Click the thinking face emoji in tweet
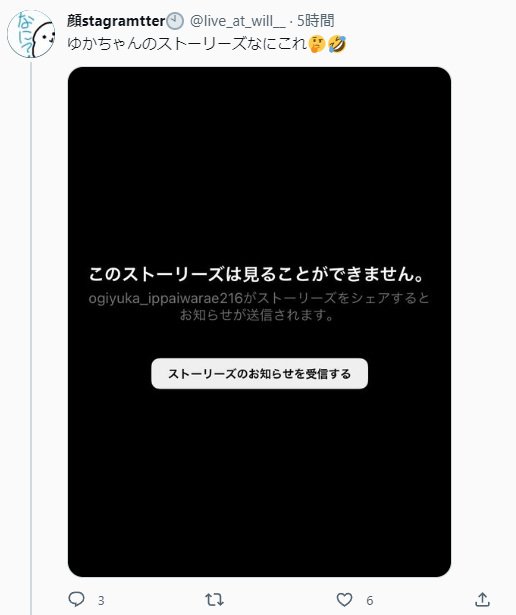 click(x=317, y=44)
